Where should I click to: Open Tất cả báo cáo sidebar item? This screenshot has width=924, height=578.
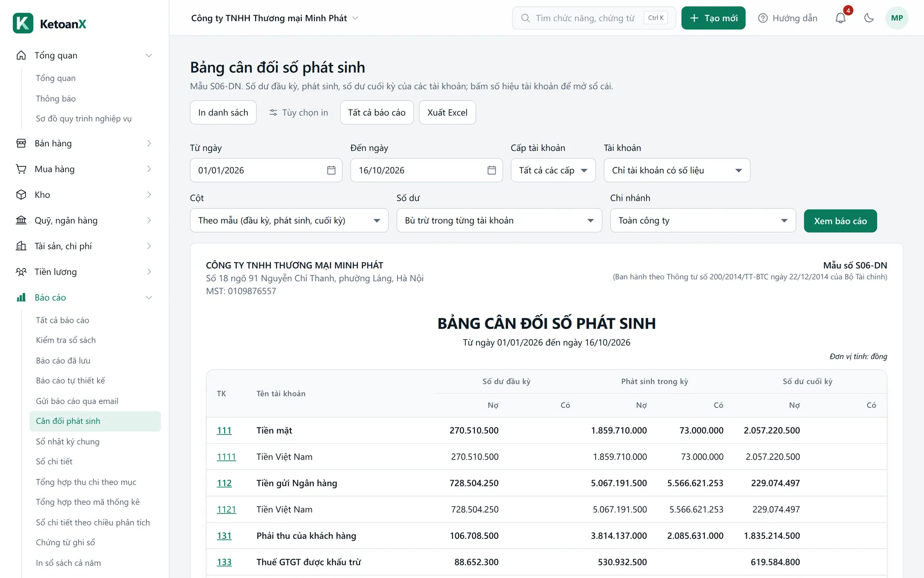(62, 320)
